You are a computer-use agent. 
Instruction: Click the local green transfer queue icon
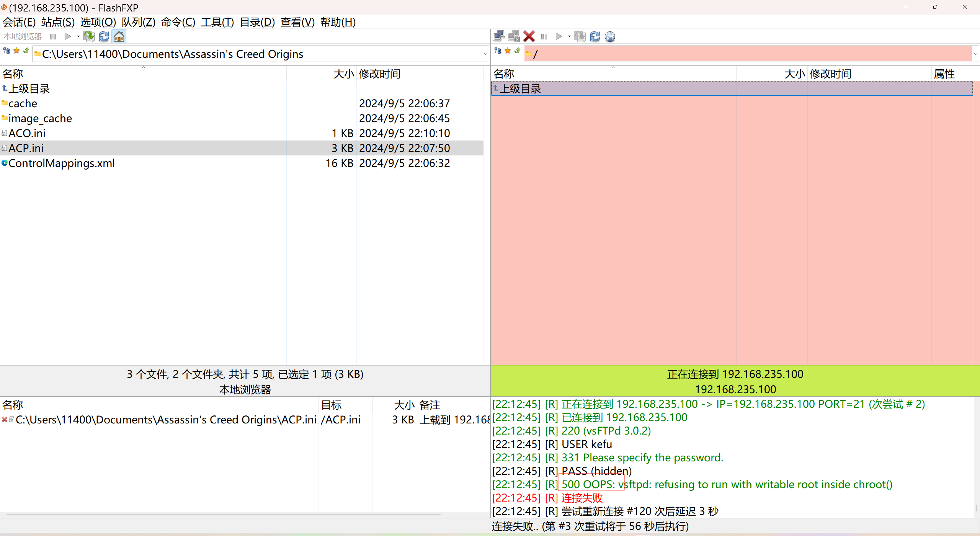point(89,36)
